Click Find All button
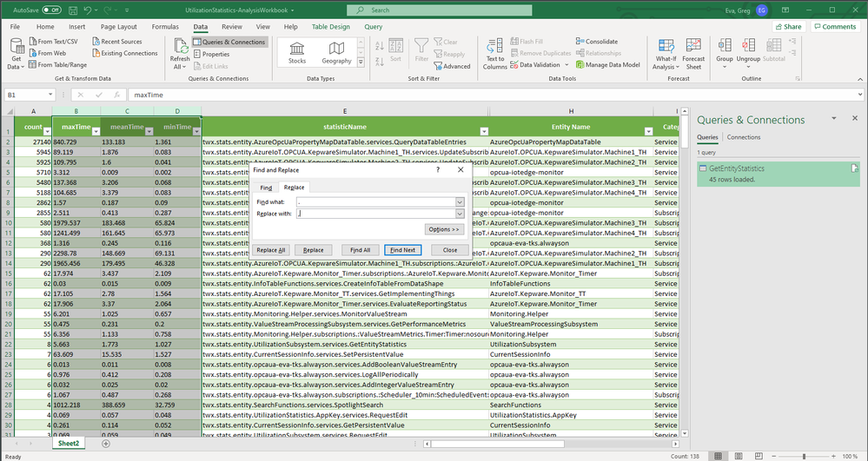The height and width of the screenshot is (461, 868). [361, 249]
